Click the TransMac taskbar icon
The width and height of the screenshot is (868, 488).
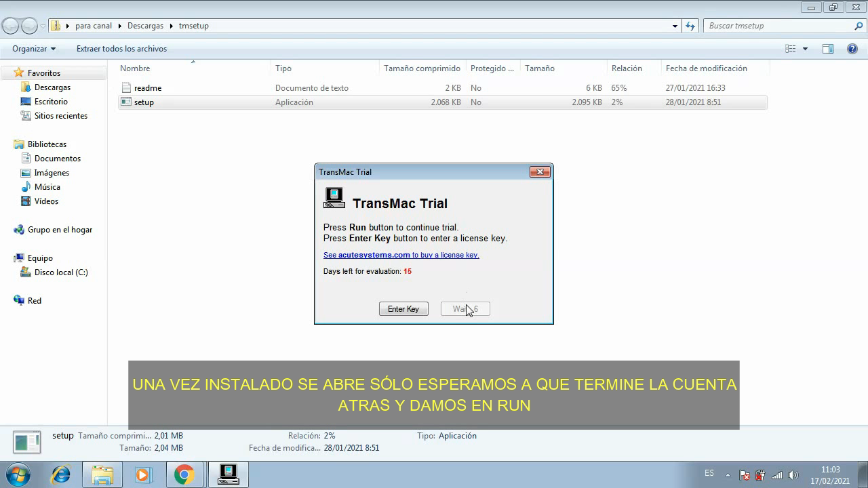tap(227, 473)
